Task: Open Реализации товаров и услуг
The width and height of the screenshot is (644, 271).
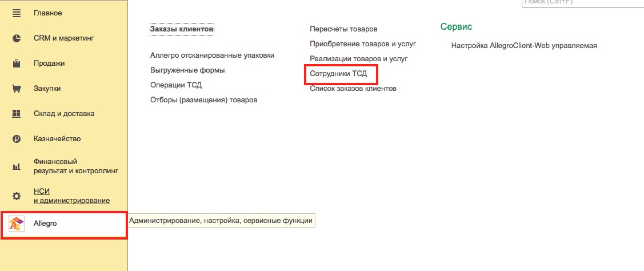Action: [x=358, y=59]
